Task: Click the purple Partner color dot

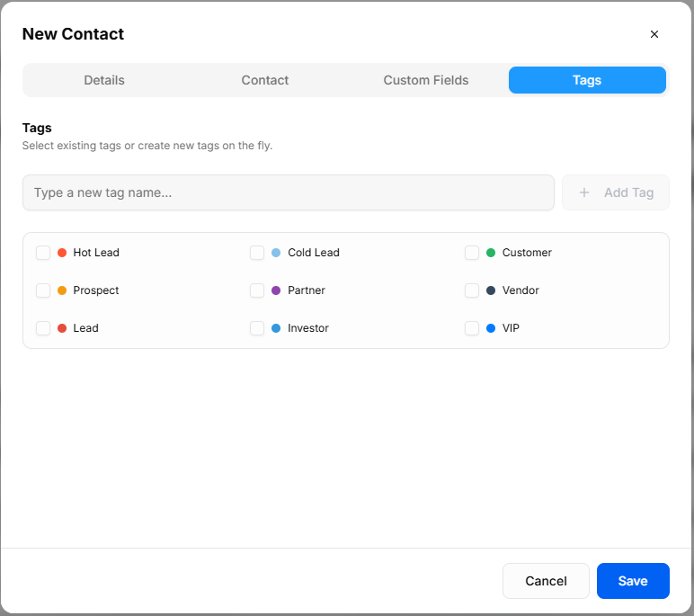Action: coord(276,290)
